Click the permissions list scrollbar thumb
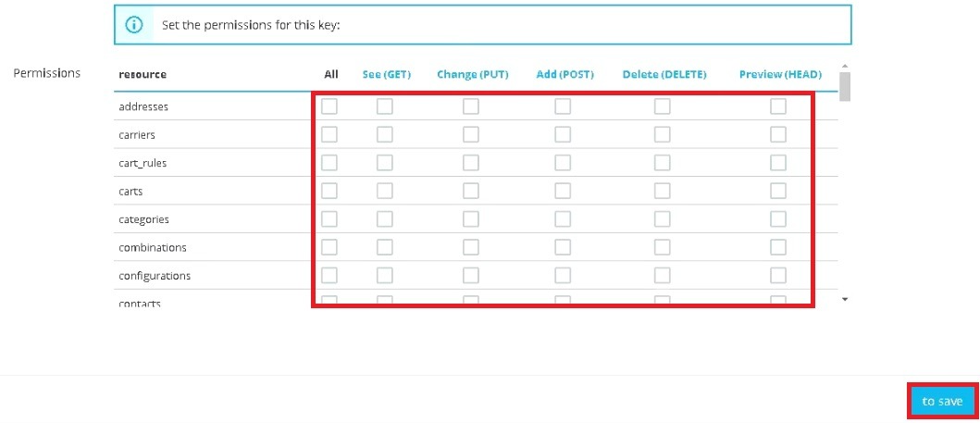This screenshot has height=423, width=980. tap(845, 86)
